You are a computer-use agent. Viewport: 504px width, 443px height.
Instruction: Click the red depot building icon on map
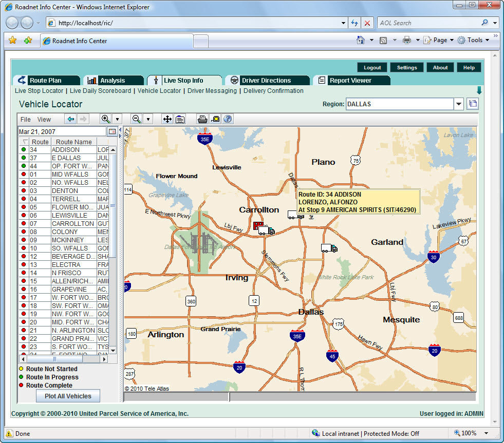pos(258,225)
